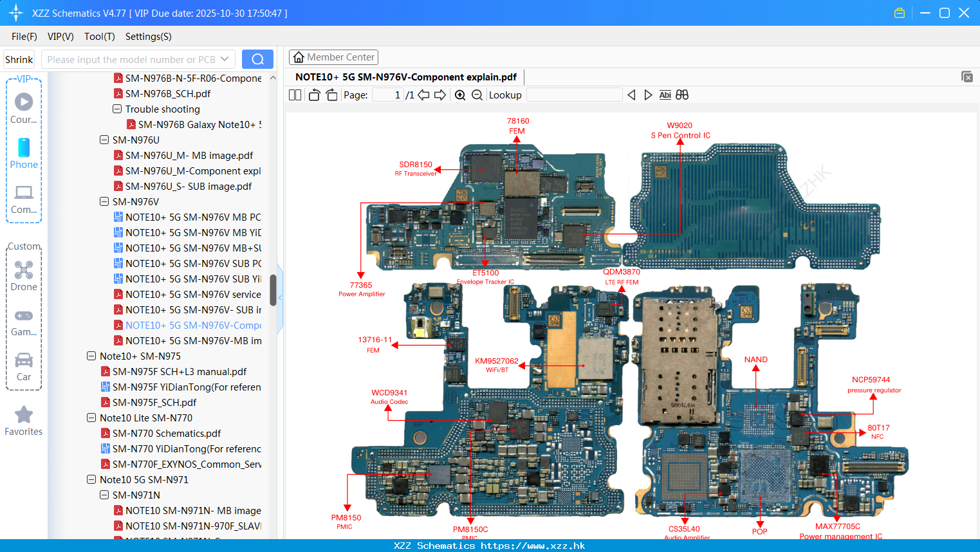
Task: Select the Phone category icon
Action: click(24, 153)
